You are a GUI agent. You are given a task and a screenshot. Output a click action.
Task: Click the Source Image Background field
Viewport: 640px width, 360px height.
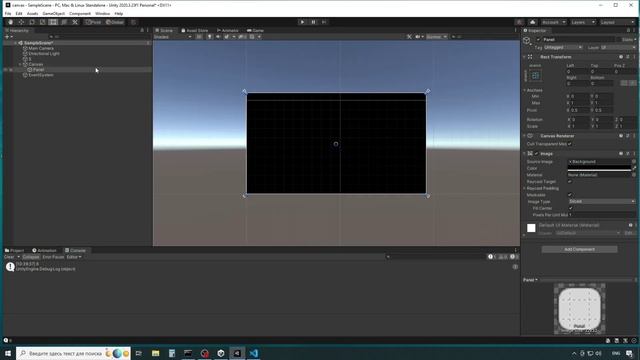599,162
